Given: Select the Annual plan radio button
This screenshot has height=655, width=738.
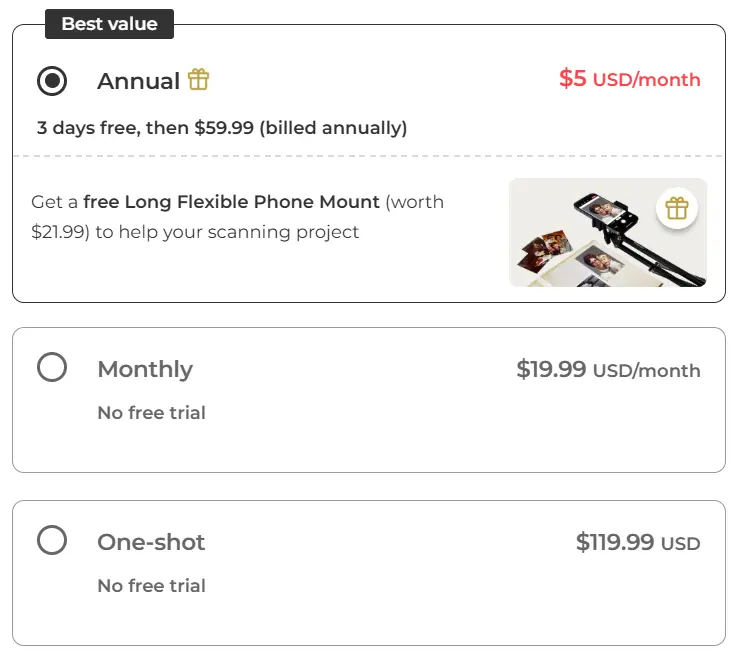Looking at the screenshot, I should 52,81.
